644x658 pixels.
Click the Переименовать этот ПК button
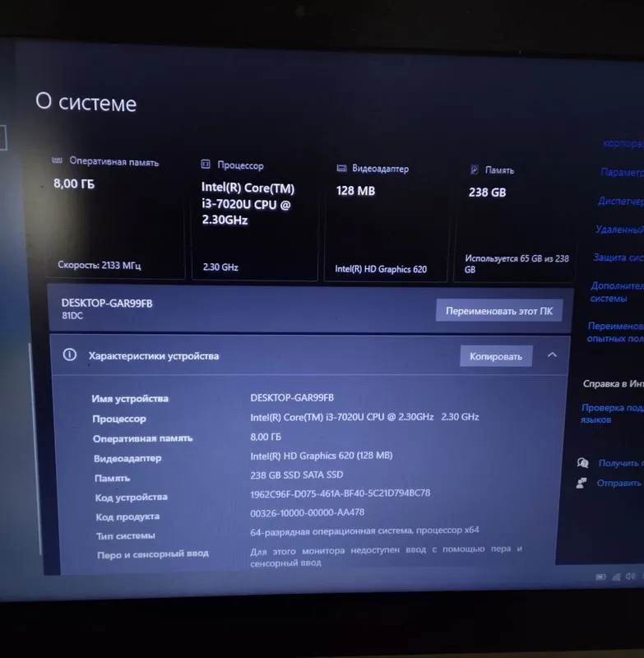(499, 311)
